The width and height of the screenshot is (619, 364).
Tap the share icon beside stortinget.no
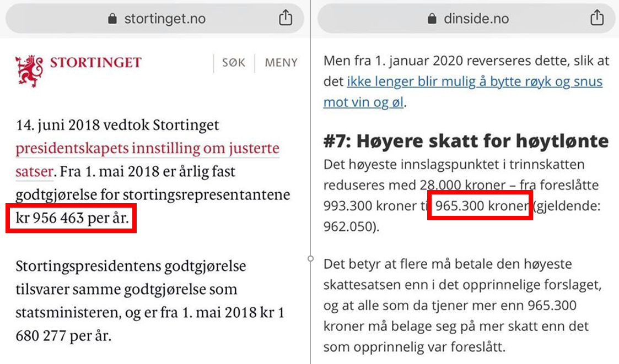(286, 18)
